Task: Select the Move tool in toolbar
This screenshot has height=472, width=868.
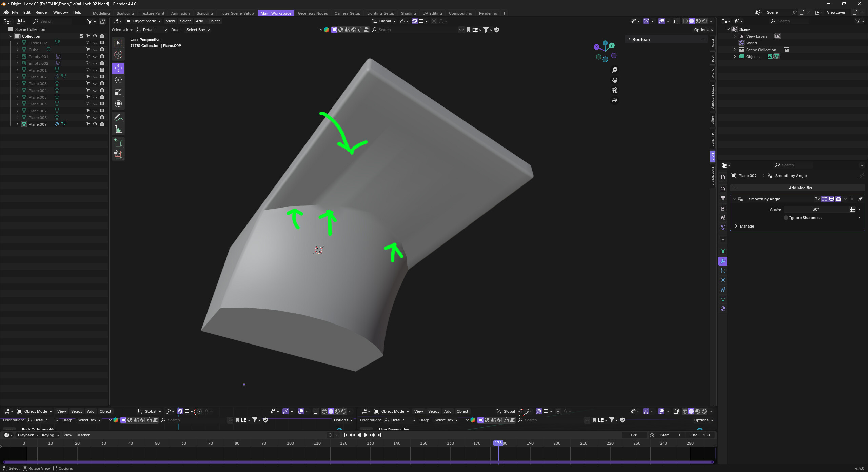Action: (x=118, y=68)
